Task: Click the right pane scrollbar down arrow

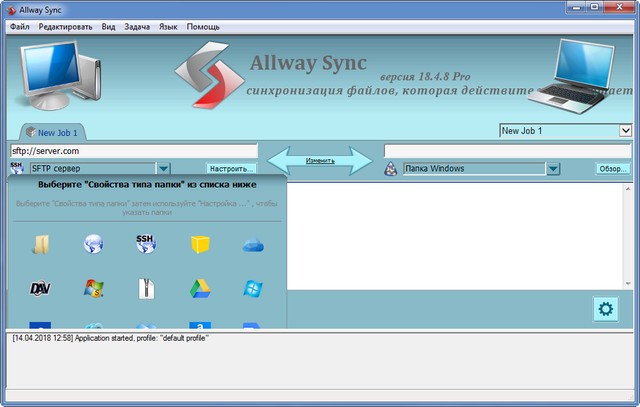Action: 628,284
